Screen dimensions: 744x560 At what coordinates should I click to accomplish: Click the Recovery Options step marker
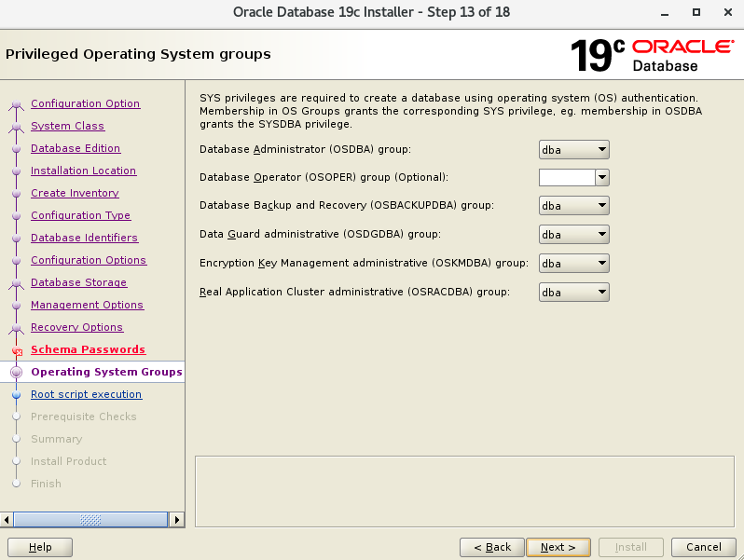pyautogui.click(x=17, y=328)
